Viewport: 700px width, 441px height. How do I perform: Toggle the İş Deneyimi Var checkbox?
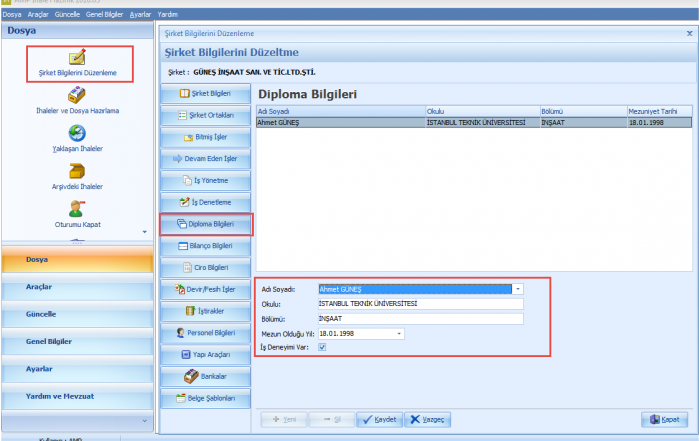click(x=321, y=347)
